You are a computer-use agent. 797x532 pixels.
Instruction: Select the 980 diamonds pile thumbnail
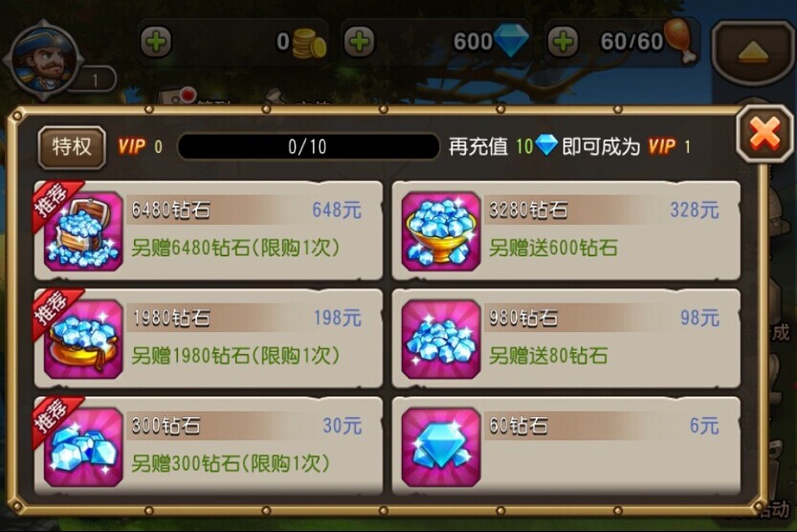coord(441,339)
